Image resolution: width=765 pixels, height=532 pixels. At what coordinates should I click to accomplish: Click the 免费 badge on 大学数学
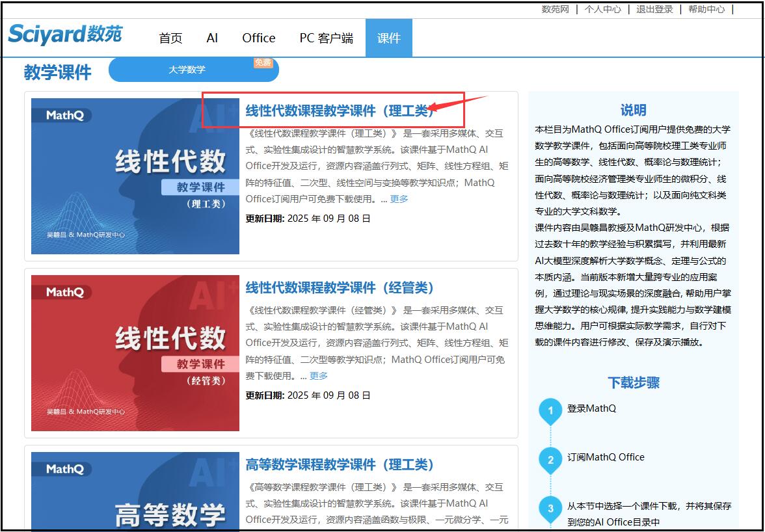pyautogui.click(x=263, y=62)
